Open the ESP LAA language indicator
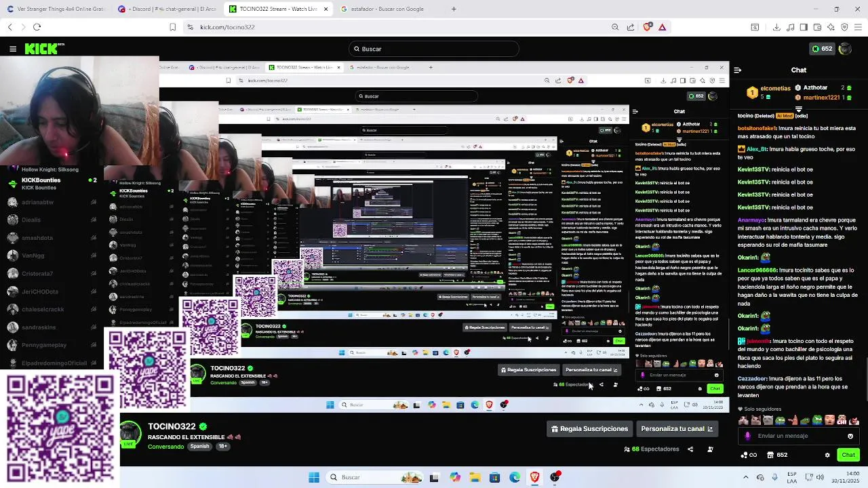 click(x=792, y=477)
